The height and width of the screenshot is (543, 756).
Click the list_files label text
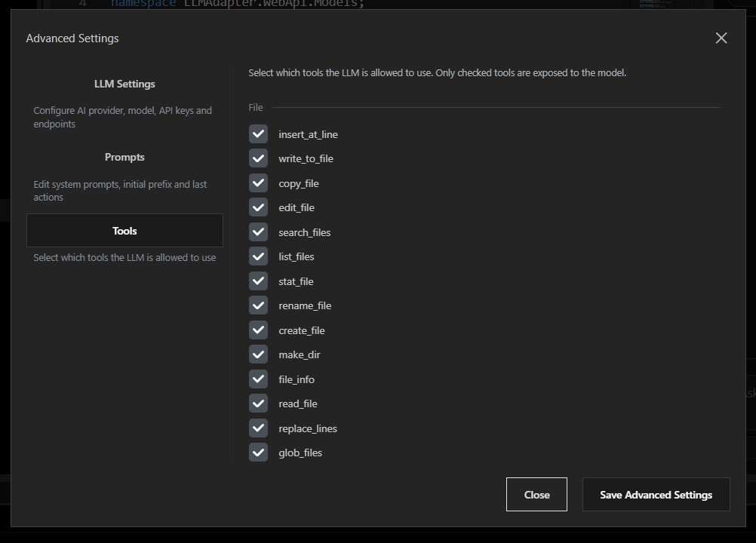point(296,257)
